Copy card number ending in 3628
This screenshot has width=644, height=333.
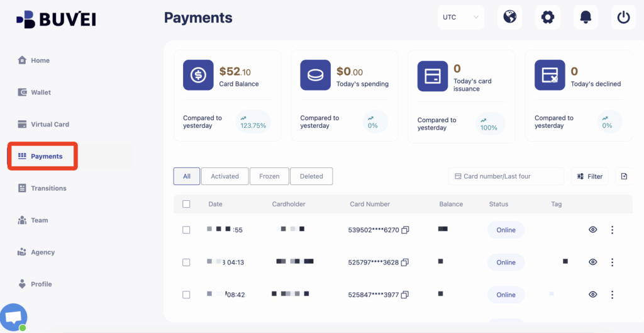[x=406, y=262]
